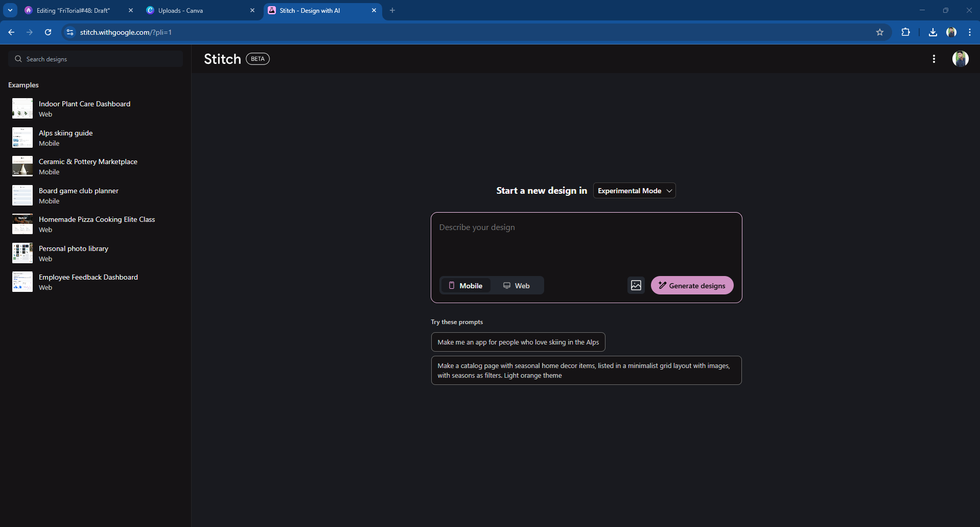Focus the Search designs field
Viewport: 980px width, 527px height.
pyautogui.click(x=96, y=59)
